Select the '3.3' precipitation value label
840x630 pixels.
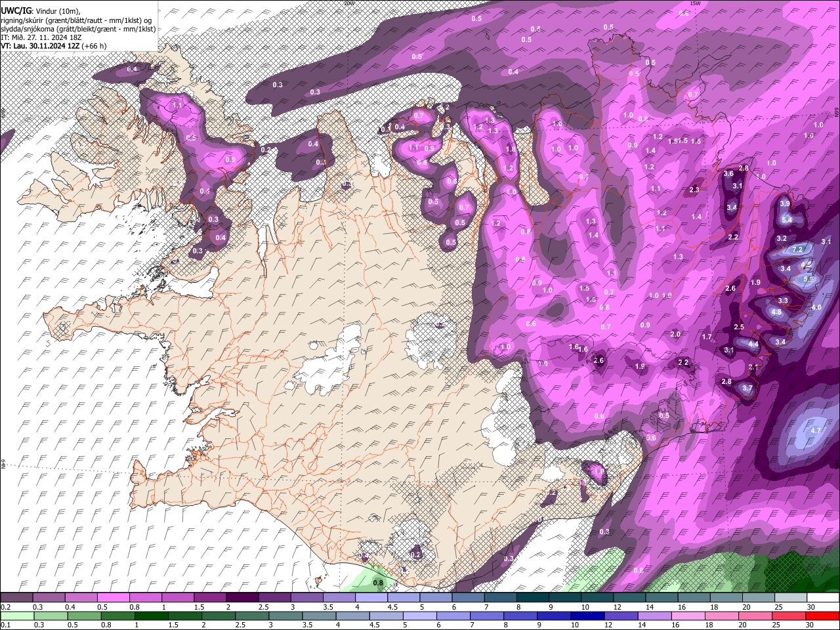point(782,301)
